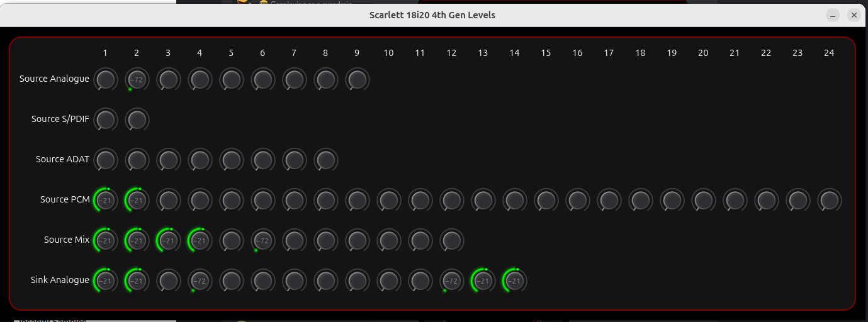
Task: Click Sink Analogue dial 14 showing -21
Action: [x=514, y=280]
